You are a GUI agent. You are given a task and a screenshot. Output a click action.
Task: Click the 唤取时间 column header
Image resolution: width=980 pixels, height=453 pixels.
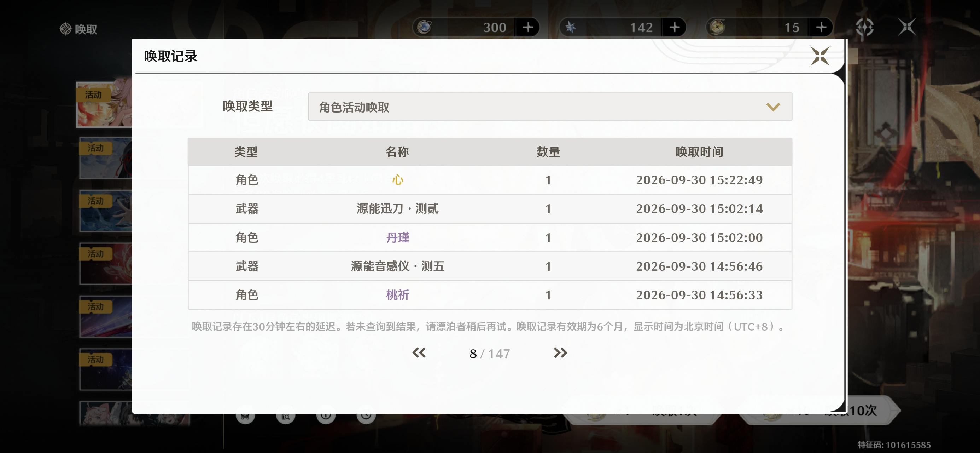[x=699, y=152]
